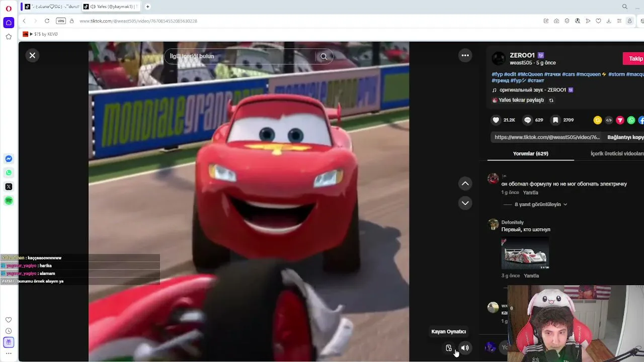Share via the red send-to-friends icon
The width and height of the screenshot is (644, 362).
tap(620, 120)
